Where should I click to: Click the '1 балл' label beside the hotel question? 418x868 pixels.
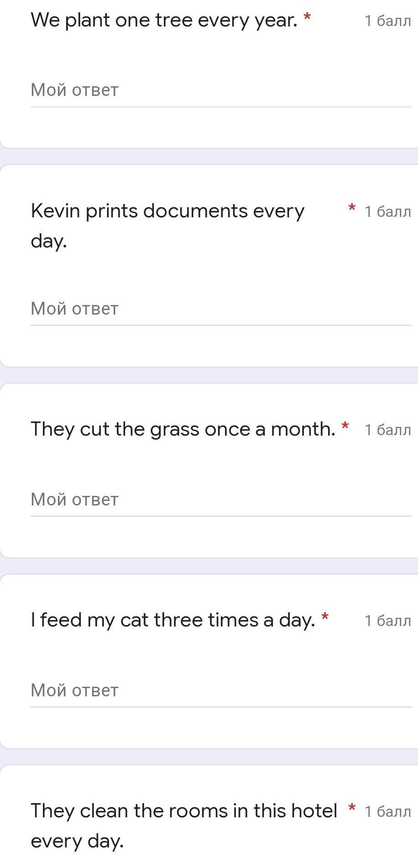click(388, 812)
